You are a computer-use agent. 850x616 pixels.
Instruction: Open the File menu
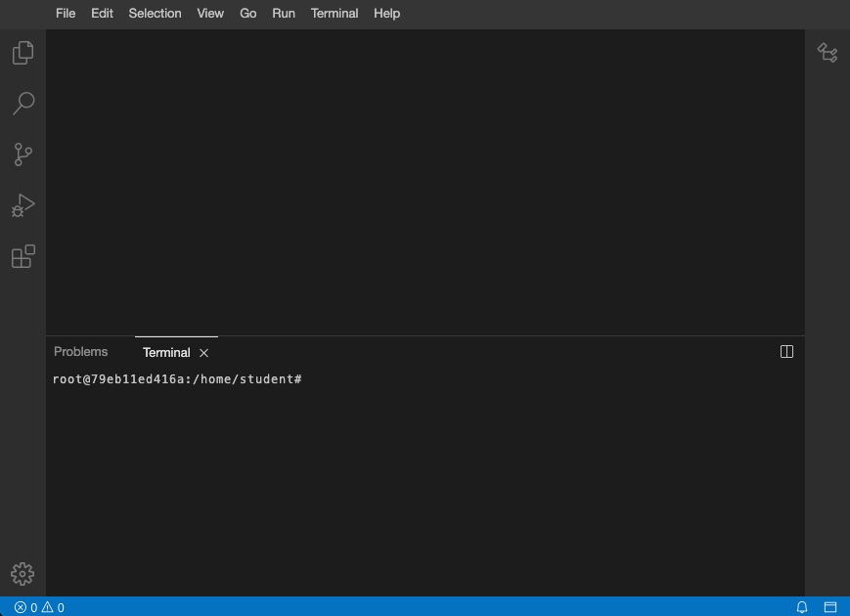[65, 14]
